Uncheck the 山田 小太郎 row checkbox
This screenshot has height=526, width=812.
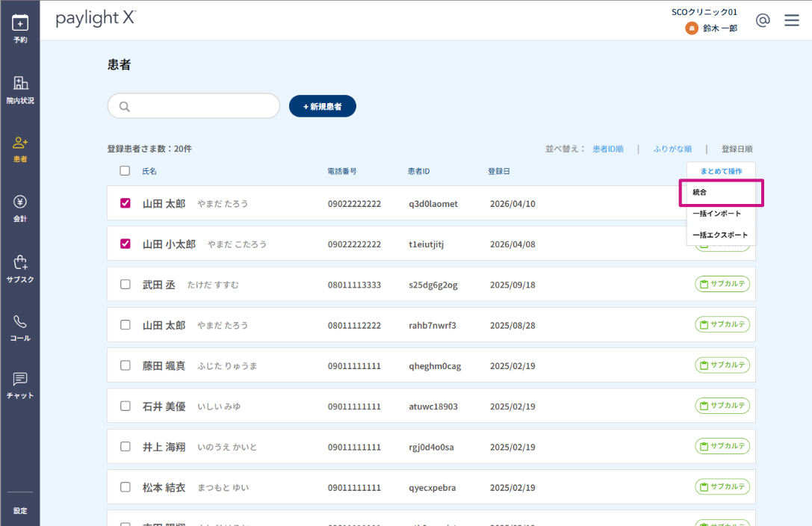click(x=125, y=244)
